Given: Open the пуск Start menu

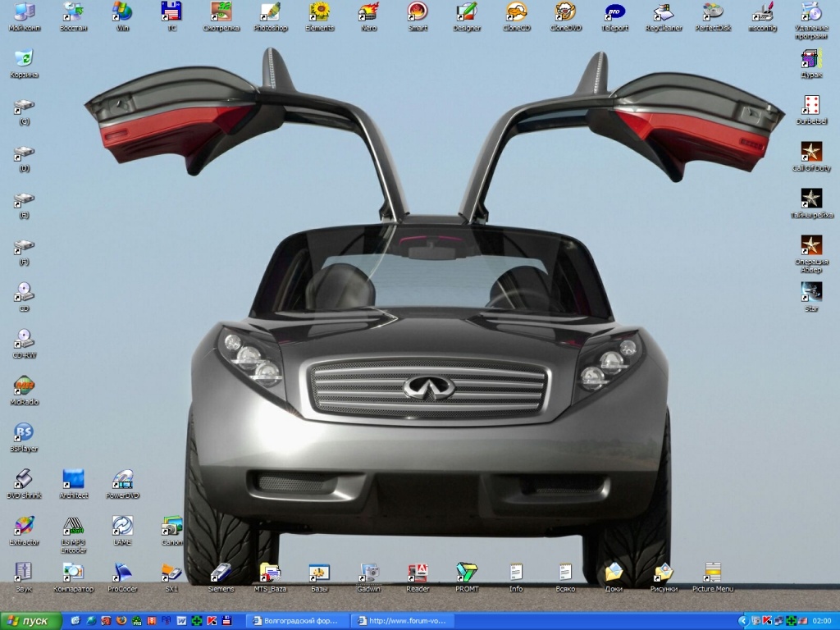Looking at the screenshot, I should click(30, 621).
